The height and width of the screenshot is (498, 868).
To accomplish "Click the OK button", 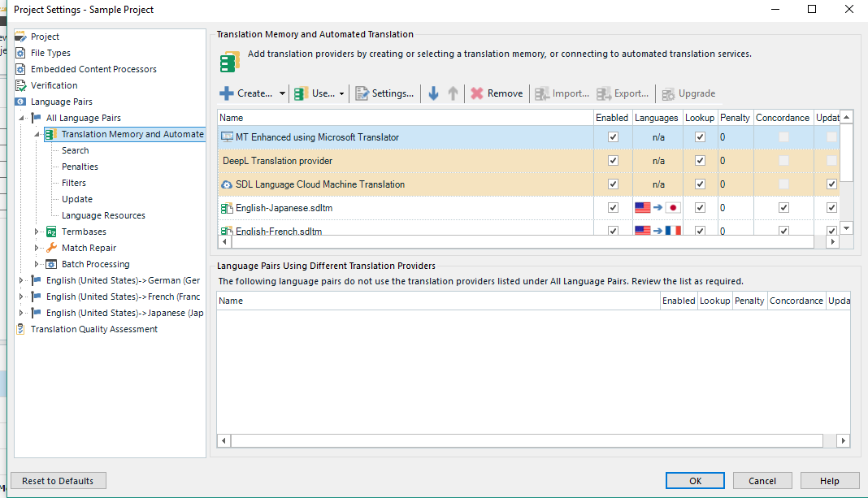I will [x=695, y=481].
